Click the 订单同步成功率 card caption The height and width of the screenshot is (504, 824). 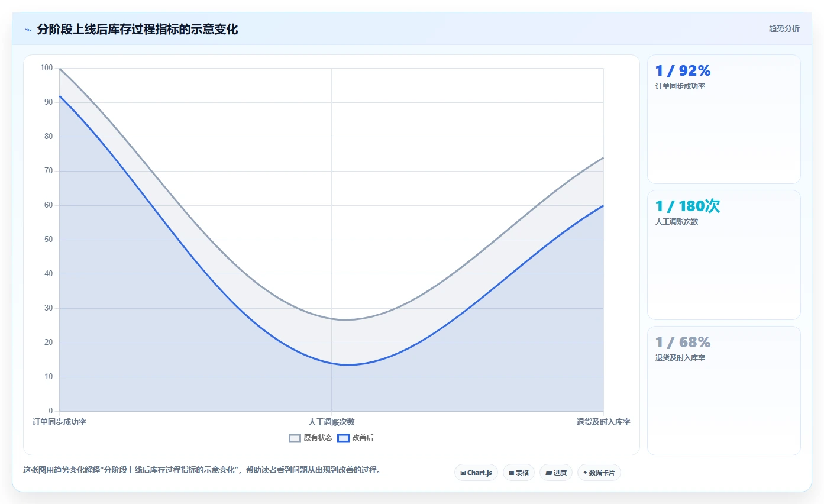point(680,86)
